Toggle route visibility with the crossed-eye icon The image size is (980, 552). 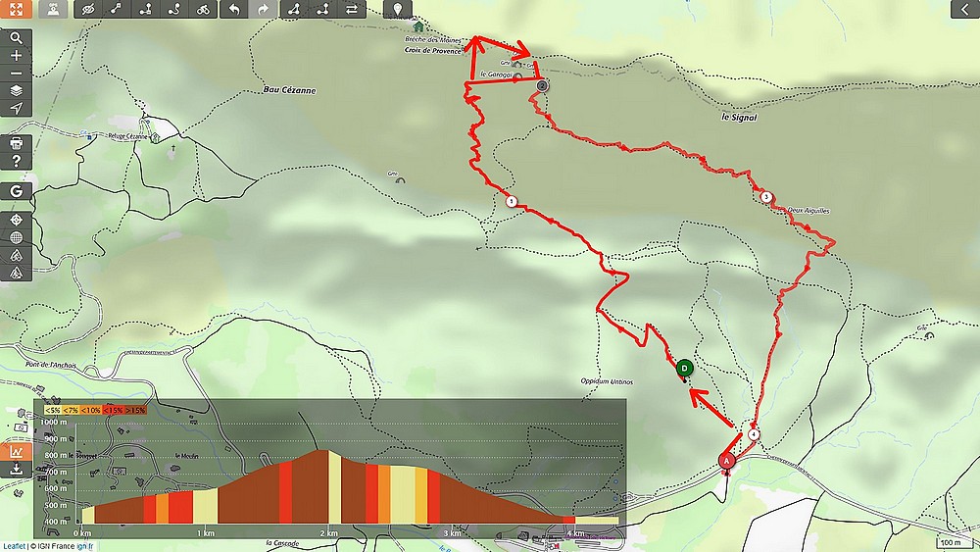pos(88,9)
